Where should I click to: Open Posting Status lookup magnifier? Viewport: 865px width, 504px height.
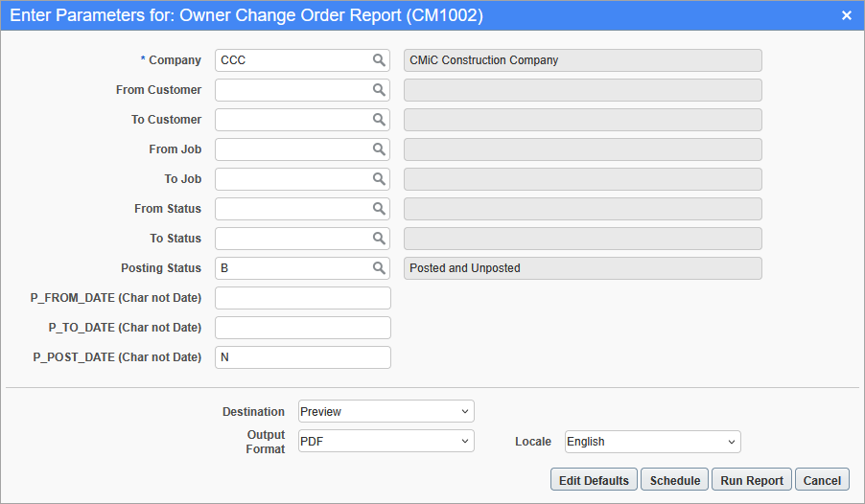(379, 268)
